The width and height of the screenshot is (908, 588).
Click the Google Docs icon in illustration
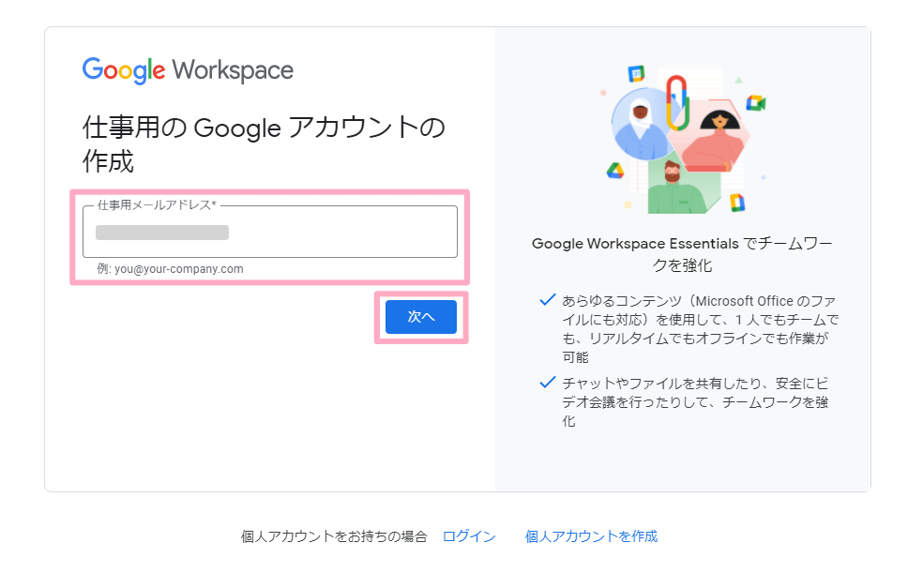737,203
